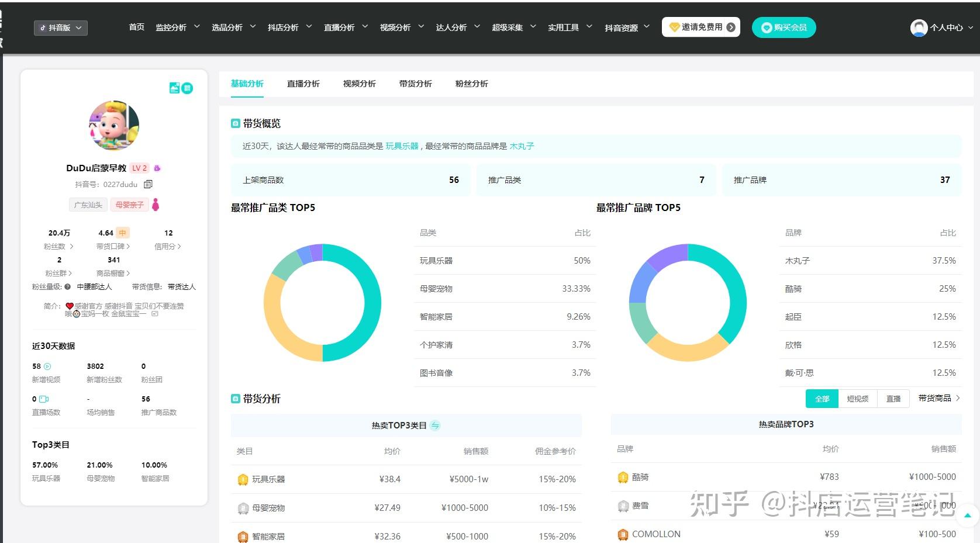Open the 玩具乐器 category link in overview
980x543 pixels.
[x=402, y=146]
